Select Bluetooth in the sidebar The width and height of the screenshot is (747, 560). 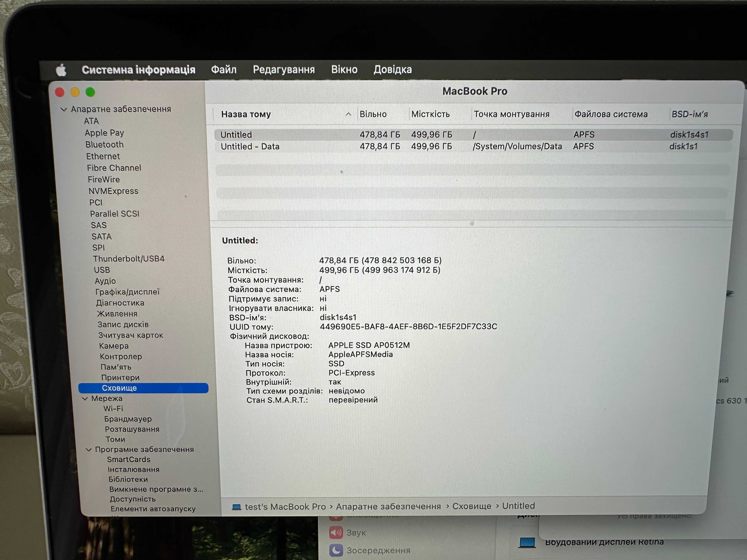point(104,144)
